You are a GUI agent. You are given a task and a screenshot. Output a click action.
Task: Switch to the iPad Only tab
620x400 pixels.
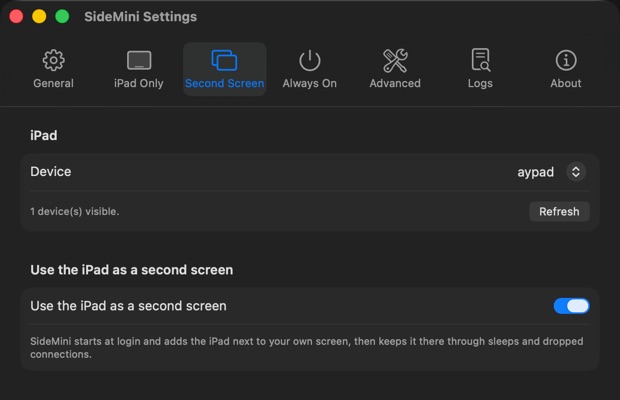(139, 69)
